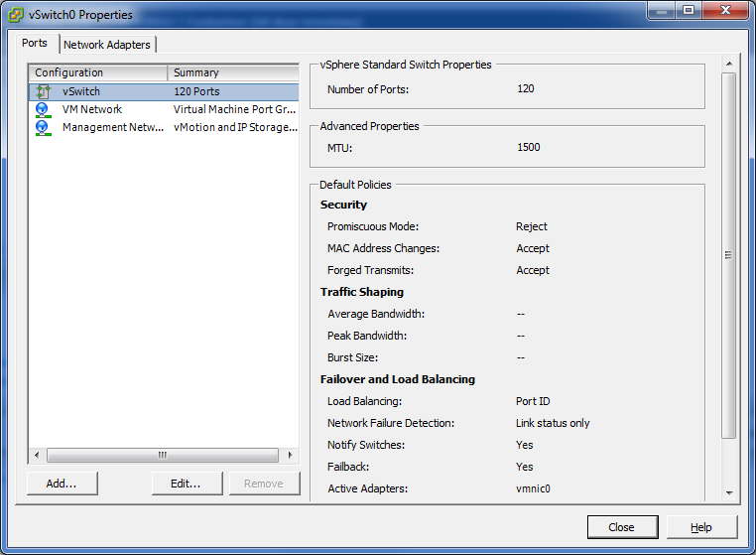Image resolution: width=756 pixels, height=555 pixels.
Task: Click the MAC Address Changes value Accept
Action: point(533,248)
